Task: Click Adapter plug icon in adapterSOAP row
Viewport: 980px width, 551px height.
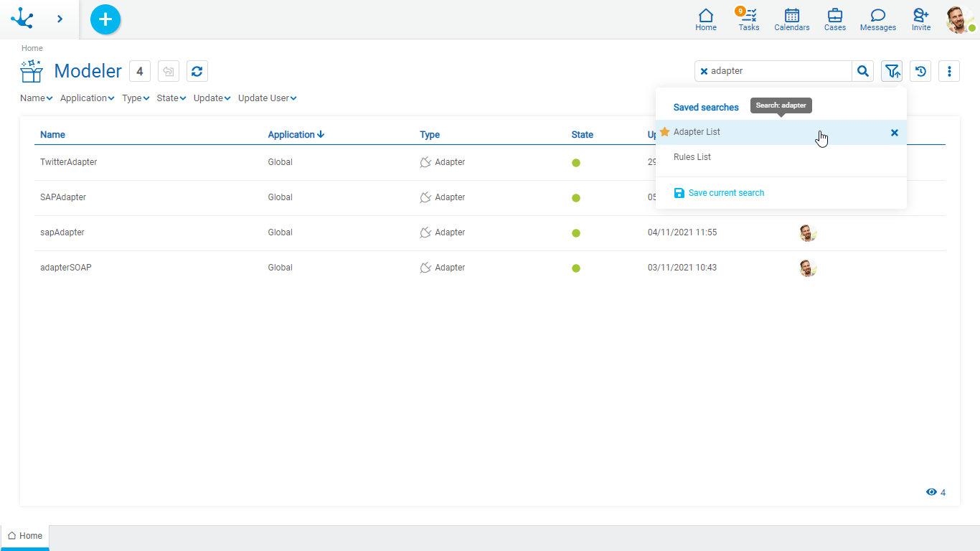Action: point(425,268)
